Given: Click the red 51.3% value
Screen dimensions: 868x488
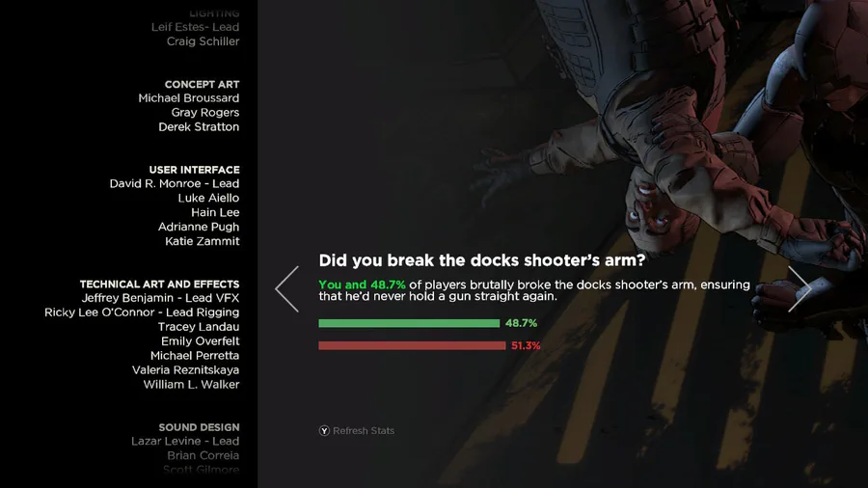Looking at the screenshot, I should [526, 346].
